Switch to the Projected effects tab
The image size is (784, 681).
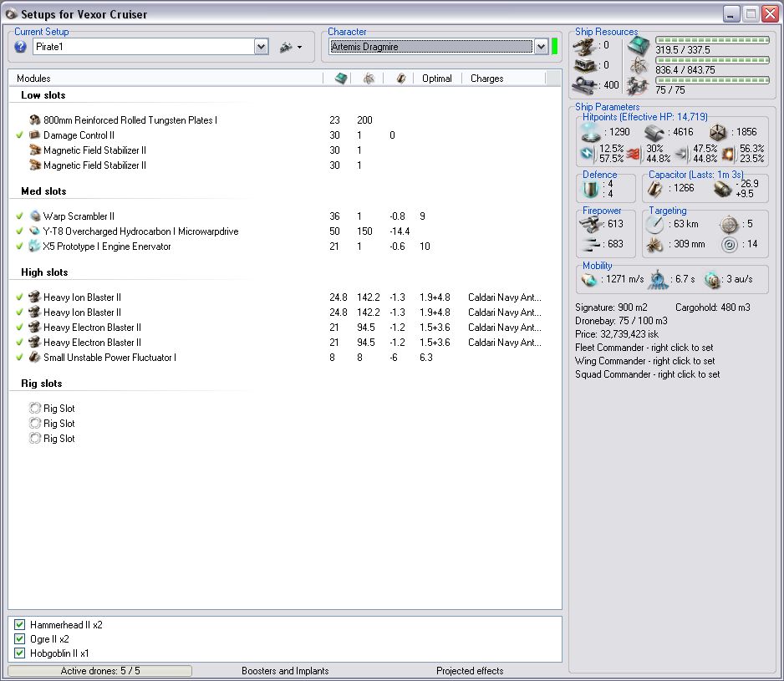470,671
